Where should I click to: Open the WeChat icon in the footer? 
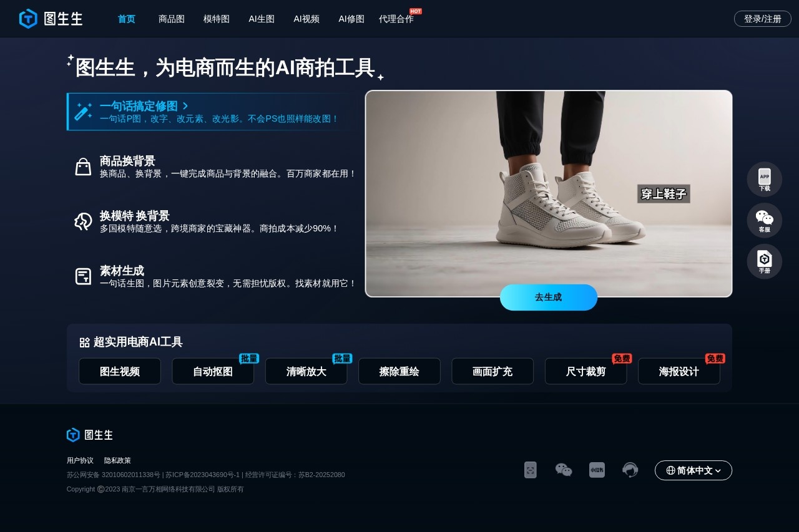tap(564, 470)
